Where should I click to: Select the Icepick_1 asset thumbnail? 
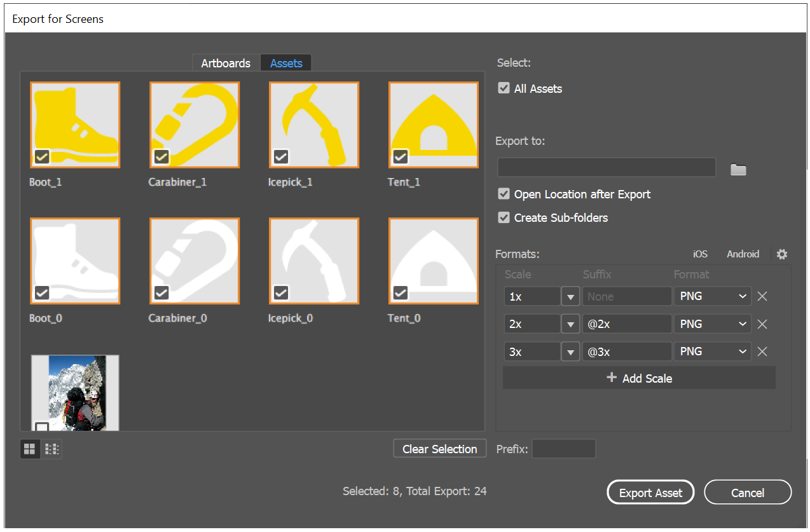tap(314, 125)
